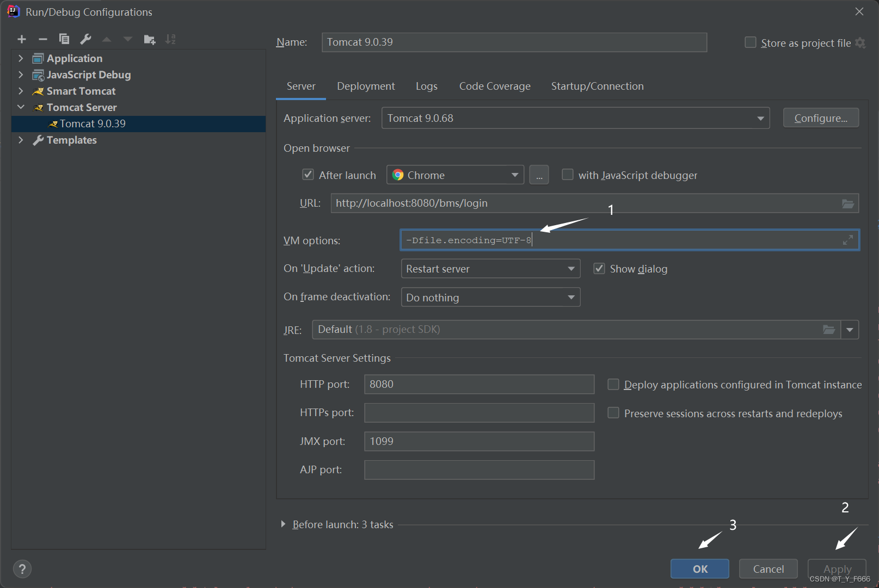The image size is (879, 588).
Task: Click the JMX port field showing 1099
Action: pos(479,442)
